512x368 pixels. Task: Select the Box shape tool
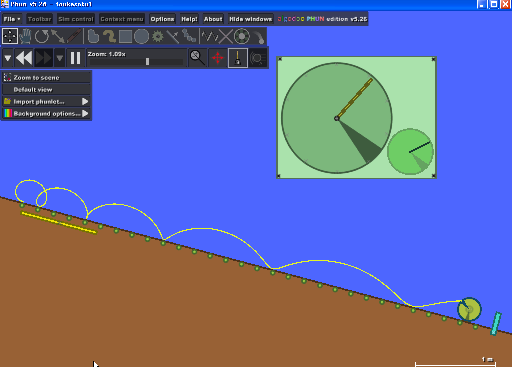pyautogui.click(x=125, y=36)
